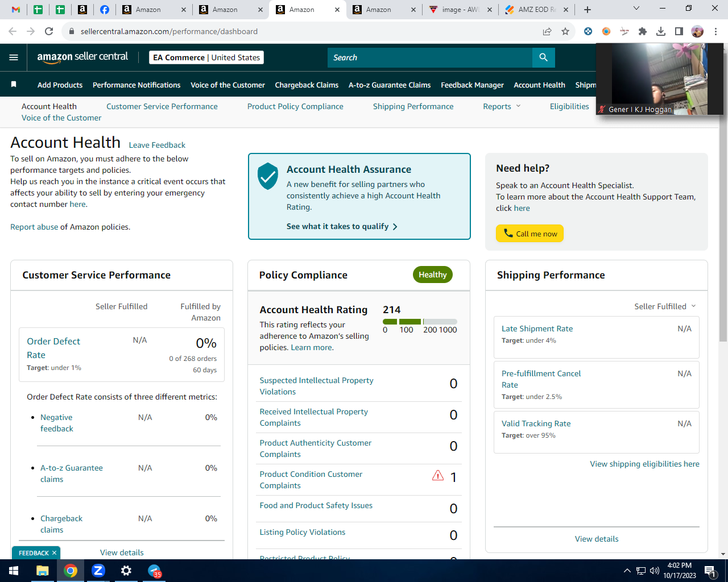Go back to the previous page

(x=13, y=31)
